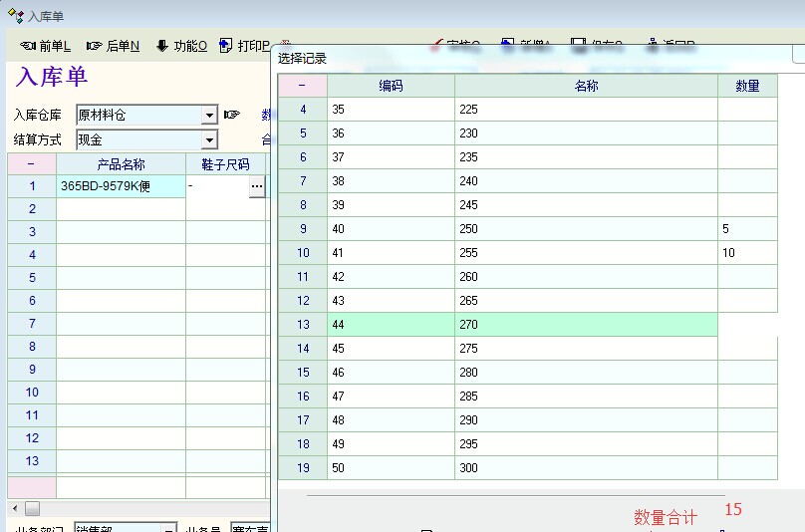The image size is (805, 532).
Task: Click the left arrow of horizontal scrollbar
Action: pos(33,508)
